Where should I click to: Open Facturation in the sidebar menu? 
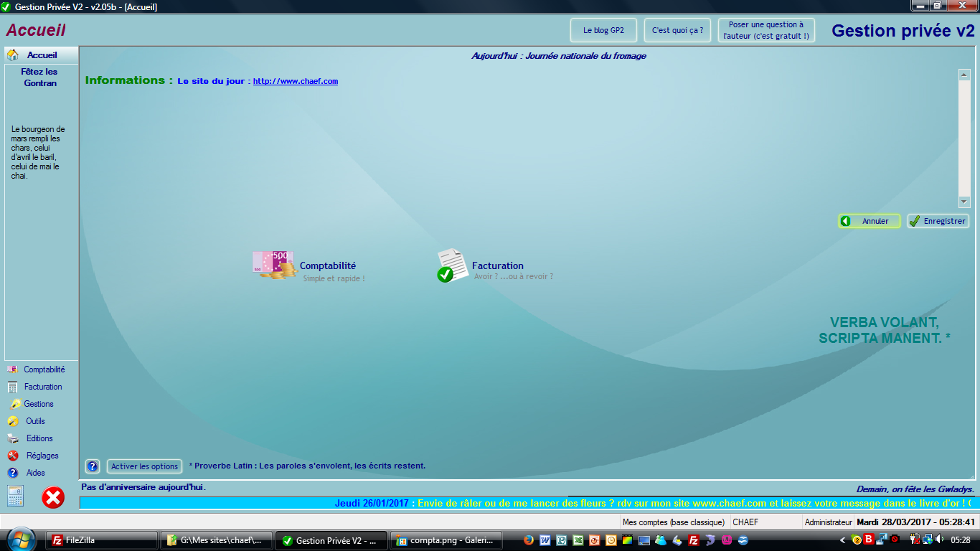[x=42, y=387]
